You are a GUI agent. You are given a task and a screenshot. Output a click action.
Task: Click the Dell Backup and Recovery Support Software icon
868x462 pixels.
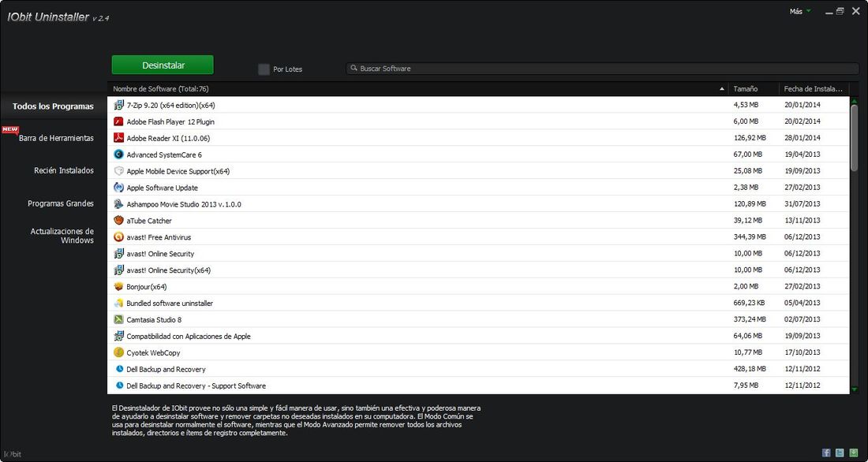(119, 386)
